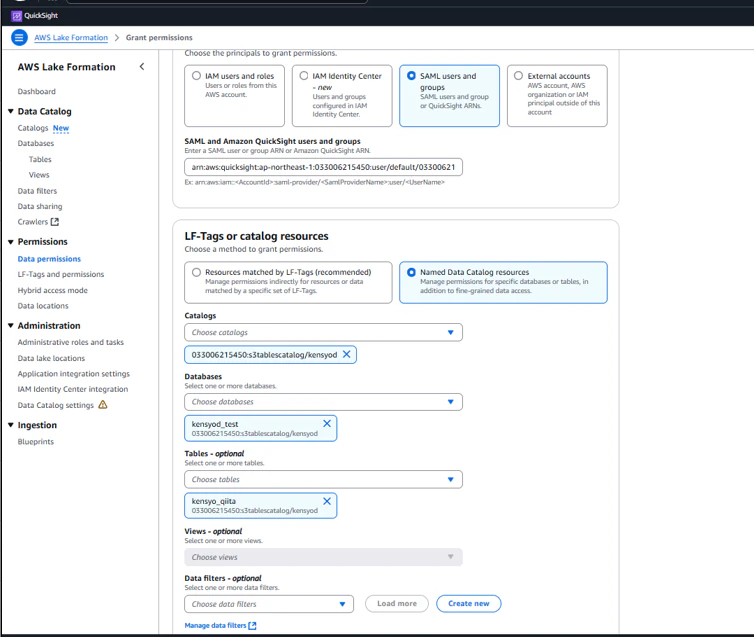Open Blueprints in the sidebar
The width and height of the screenshot is (754, 637).
[x=36, y=442]
